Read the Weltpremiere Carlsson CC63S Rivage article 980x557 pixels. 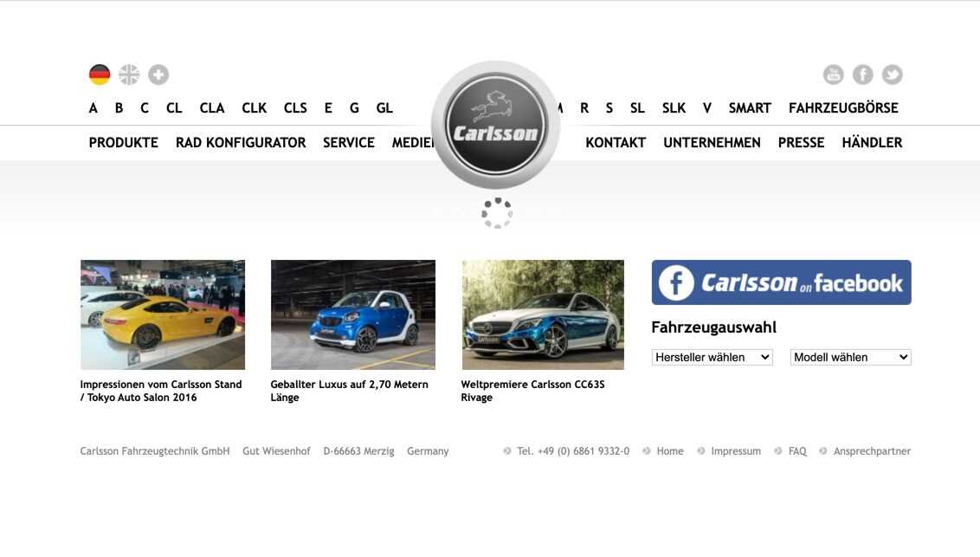532,391
